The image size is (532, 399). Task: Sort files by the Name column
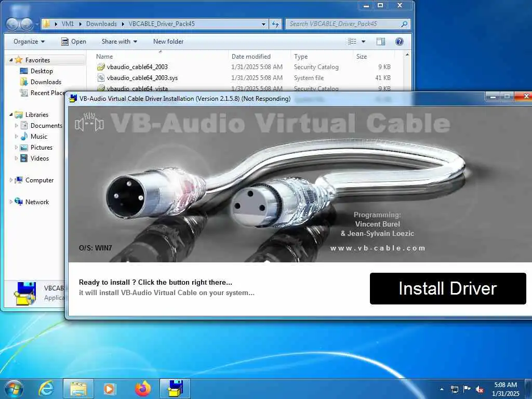pos(104,56)
